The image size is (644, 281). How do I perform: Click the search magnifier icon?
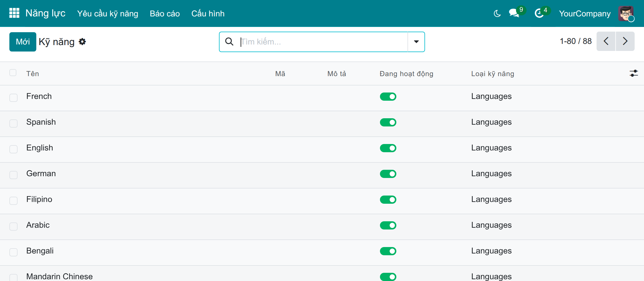pos(229,42)
